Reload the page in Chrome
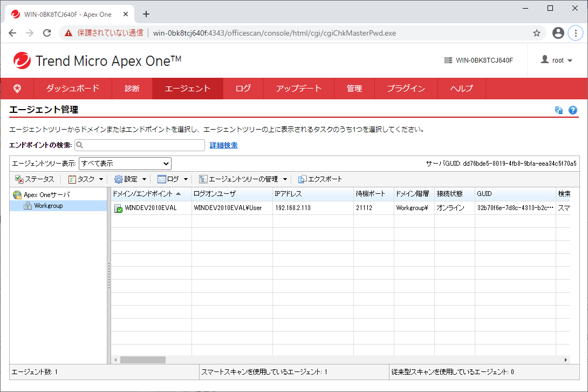The height and width of the screenshot is (392, 588). pyautogui.click(x=47, y=33)
